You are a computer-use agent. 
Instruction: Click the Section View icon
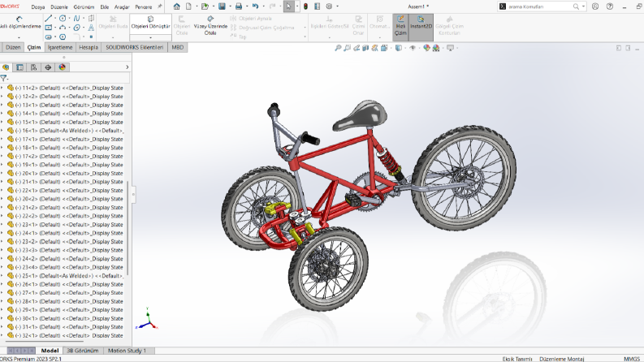365,48
